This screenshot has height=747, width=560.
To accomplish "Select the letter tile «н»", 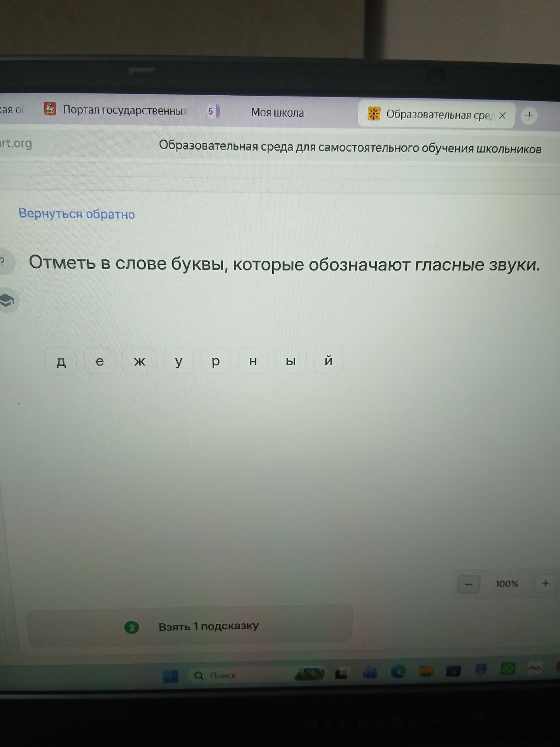I will (253, 361).
